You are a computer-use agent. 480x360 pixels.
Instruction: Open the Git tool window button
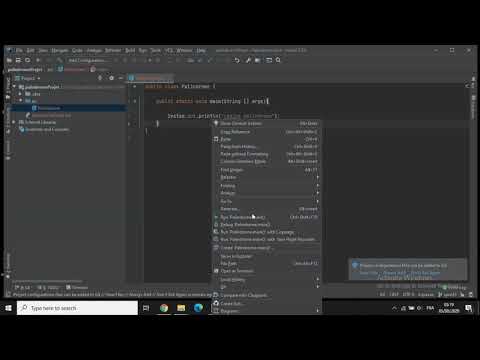point(22,287)
